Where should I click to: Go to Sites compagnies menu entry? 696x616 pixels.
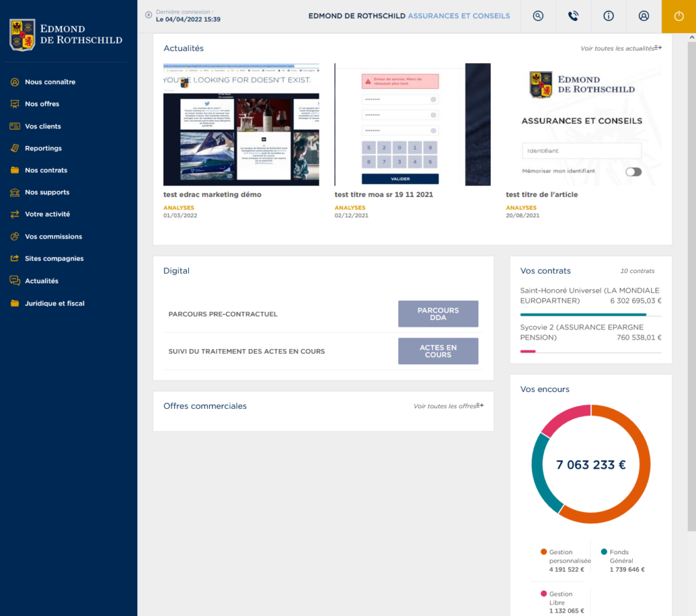[x=54, y=259]
